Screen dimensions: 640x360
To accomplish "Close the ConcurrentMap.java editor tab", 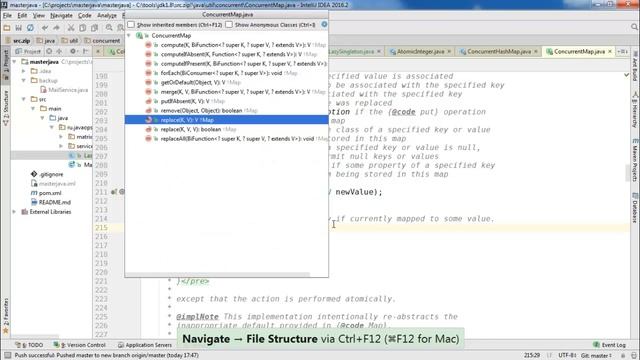I will coord(610,51).
